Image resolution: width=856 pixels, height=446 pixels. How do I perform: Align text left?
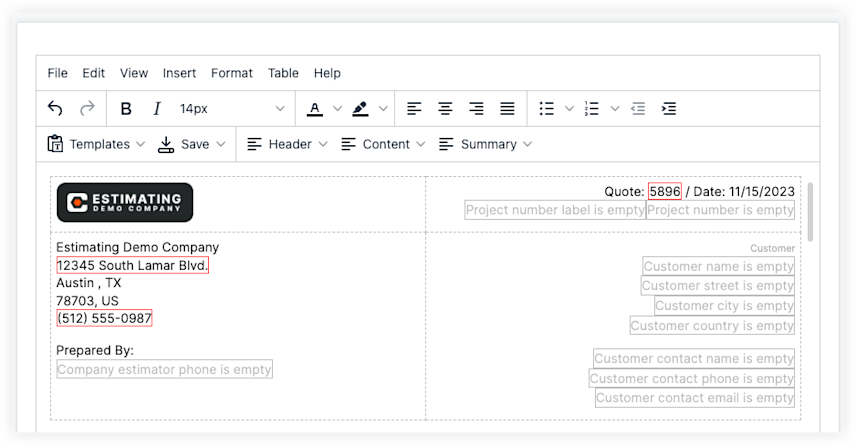(414, 109)
